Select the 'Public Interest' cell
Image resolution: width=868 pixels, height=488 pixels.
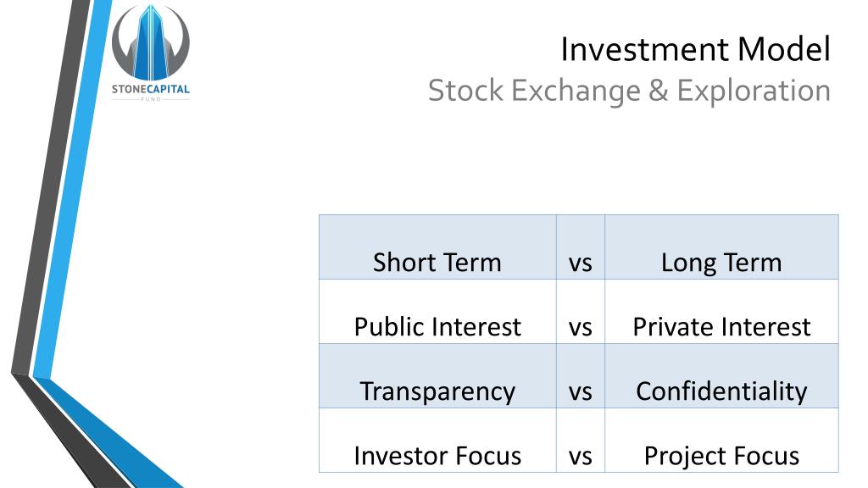point(437,312)
